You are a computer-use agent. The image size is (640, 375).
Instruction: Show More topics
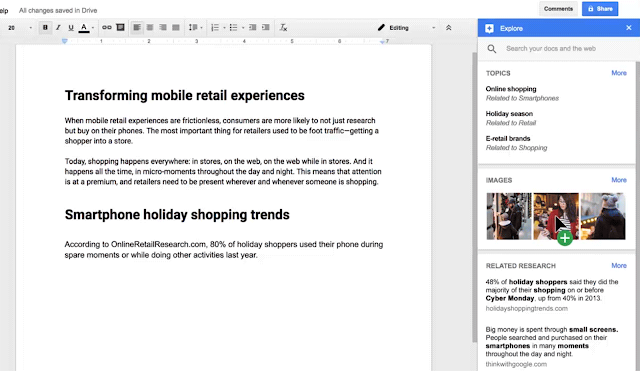pos(619,73)
